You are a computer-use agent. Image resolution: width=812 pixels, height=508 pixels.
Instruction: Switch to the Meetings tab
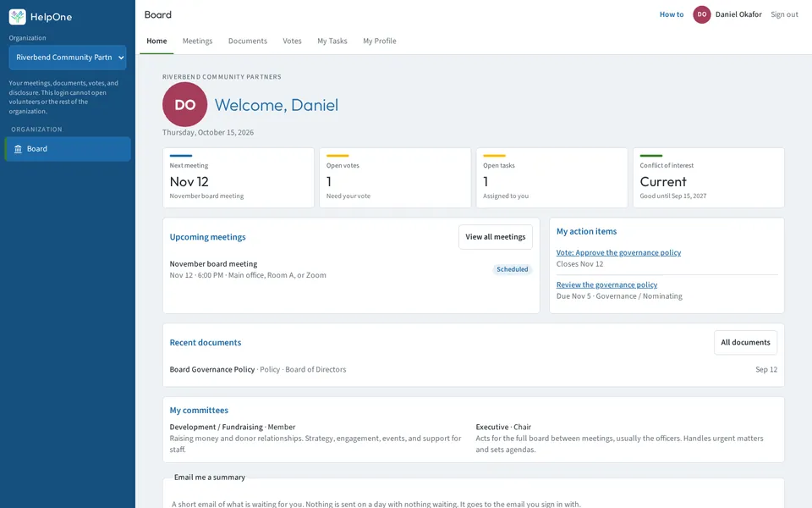[x=197, y=41]
